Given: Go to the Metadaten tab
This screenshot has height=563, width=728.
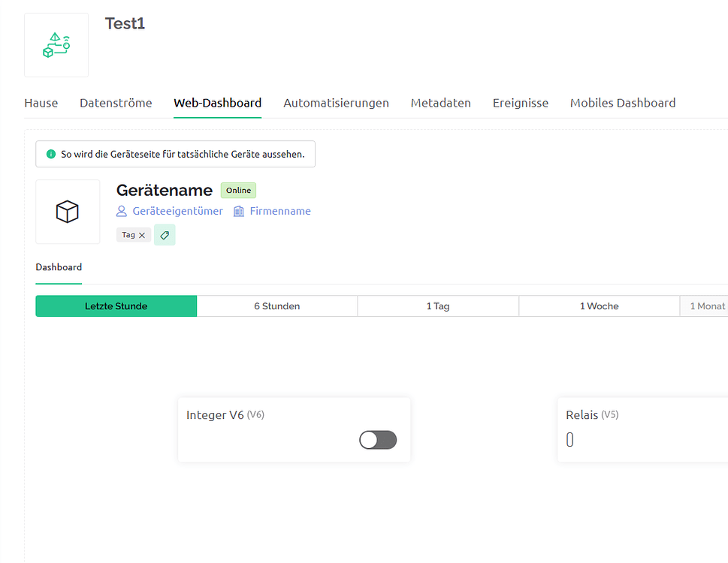Looking at the screenshot, I should pyautogui.click(x=440, y=103).
